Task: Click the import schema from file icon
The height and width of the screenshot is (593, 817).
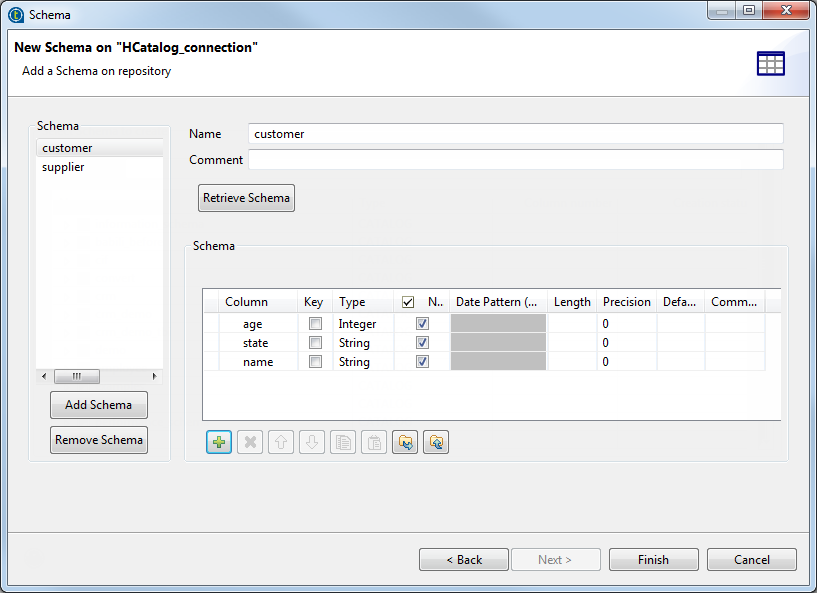Action: 405,442
